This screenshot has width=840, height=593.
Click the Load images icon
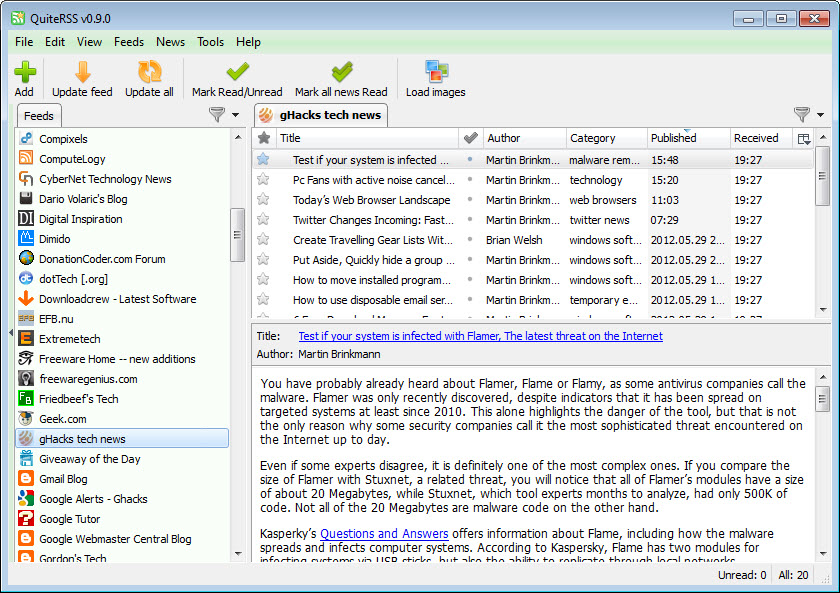(435, 72)
